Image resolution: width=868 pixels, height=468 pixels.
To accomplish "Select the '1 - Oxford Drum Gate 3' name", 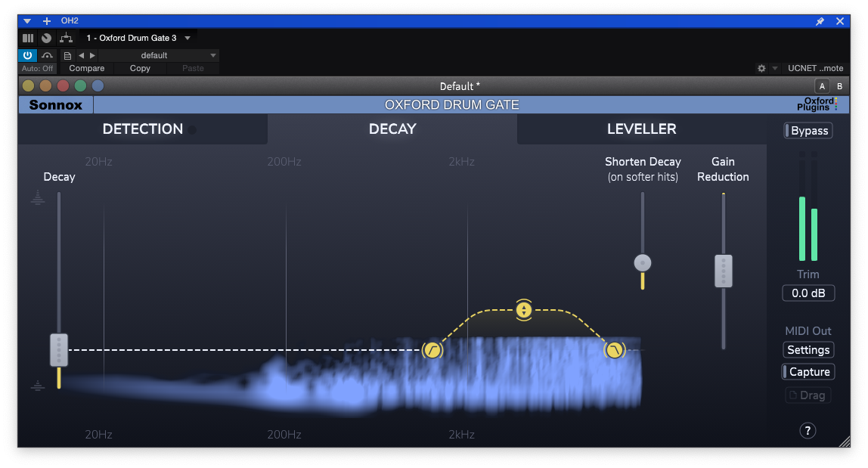I will coord(132,39).
